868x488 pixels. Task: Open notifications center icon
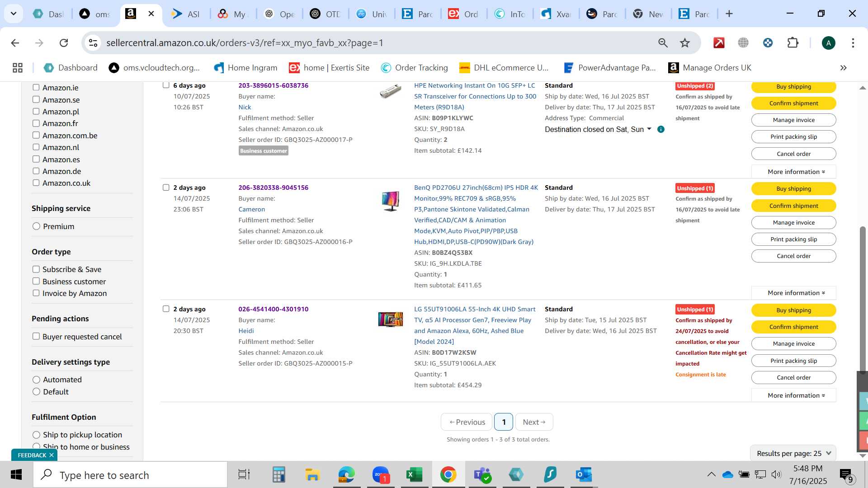pos(846,475)
